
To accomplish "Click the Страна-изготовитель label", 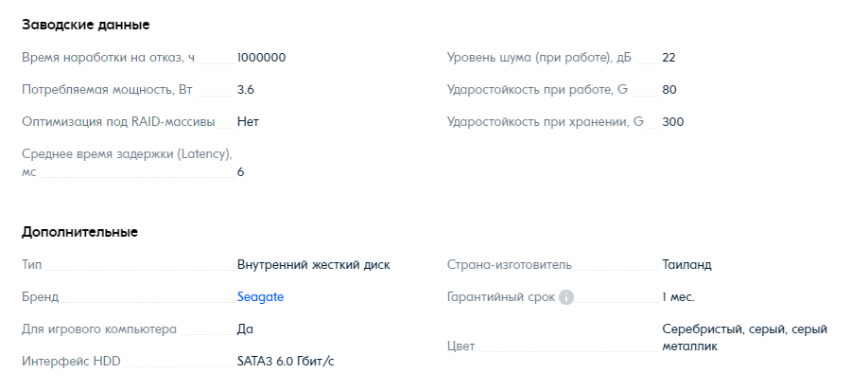I will point(509,265).
